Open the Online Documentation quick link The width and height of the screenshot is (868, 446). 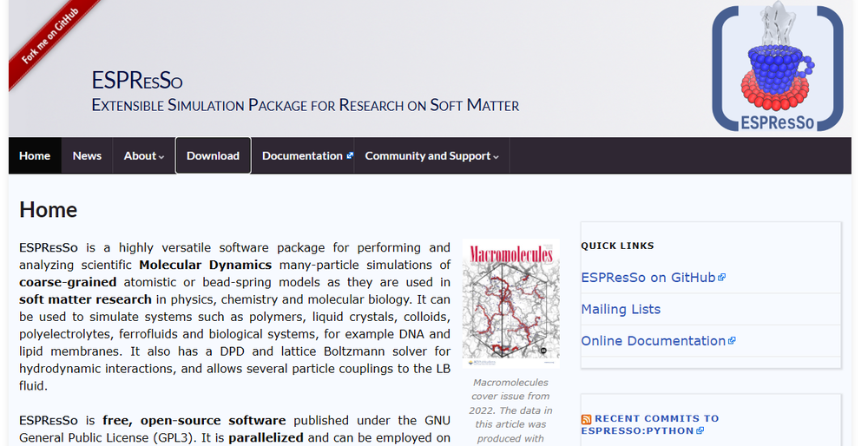point(654,341)
